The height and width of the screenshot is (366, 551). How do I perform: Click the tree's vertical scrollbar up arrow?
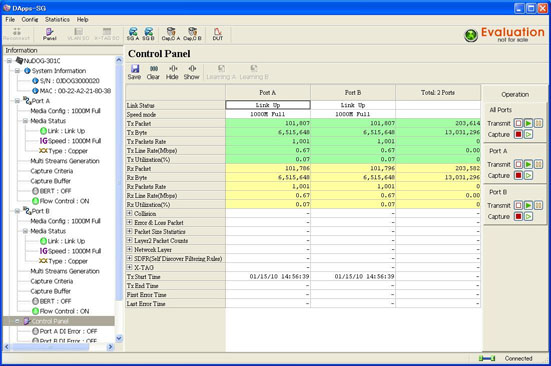pos(119,60)
